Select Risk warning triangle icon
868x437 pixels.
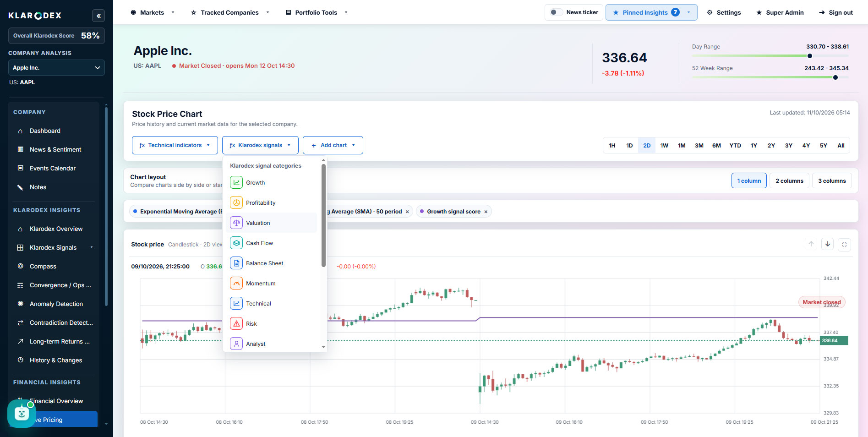(x=236, y=323)
